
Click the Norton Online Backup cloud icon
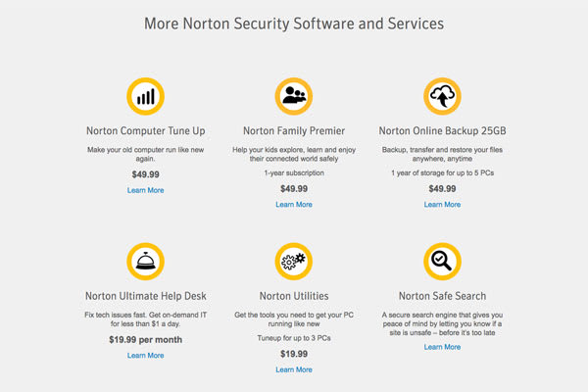tap(442, 95)
